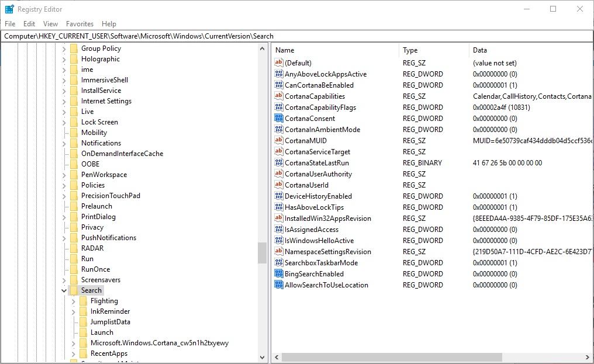The width and height of the screenshot is (594, 364).
Task: Expand the Lock Screen key
Action: coord(64,122)
